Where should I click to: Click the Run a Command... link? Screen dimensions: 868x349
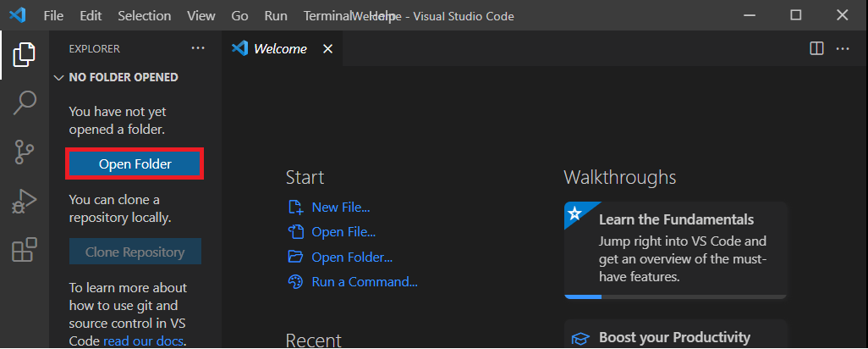365,281
